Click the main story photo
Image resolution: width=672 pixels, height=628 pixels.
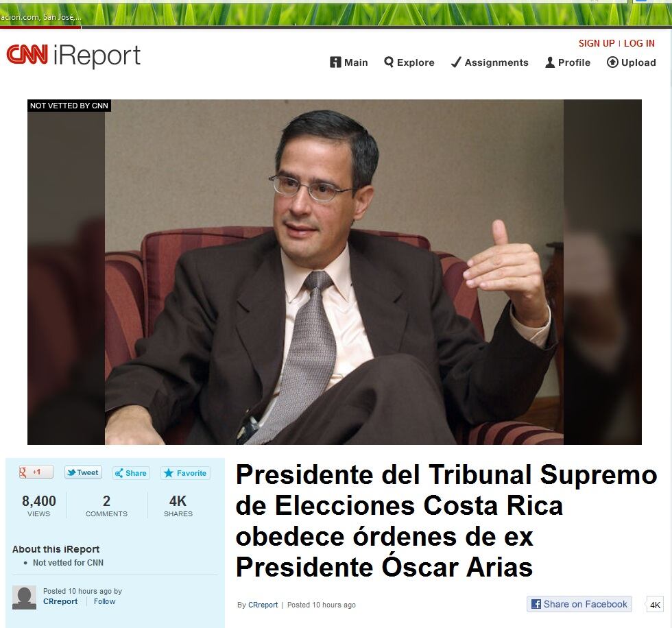(335, 272)
